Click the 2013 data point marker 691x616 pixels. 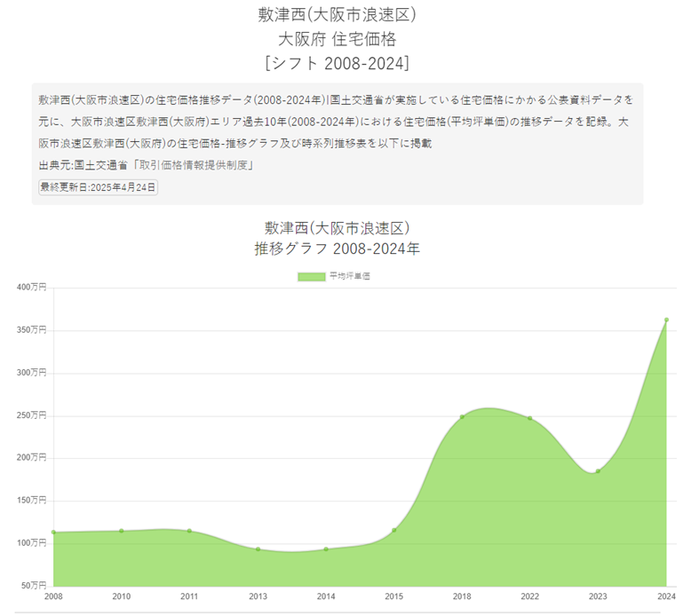point(258,549)
